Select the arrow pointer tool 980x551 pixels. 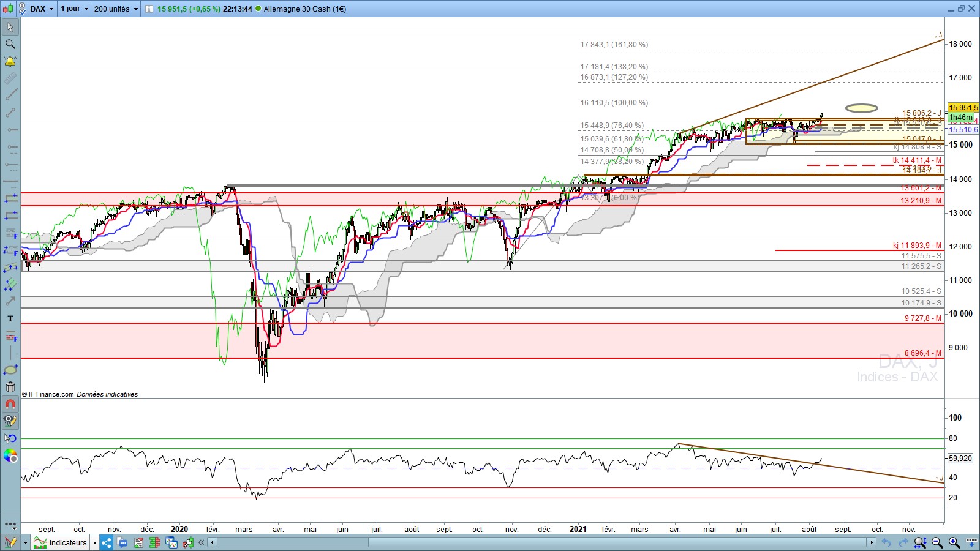pyautogui.click(x=10, y=27)
